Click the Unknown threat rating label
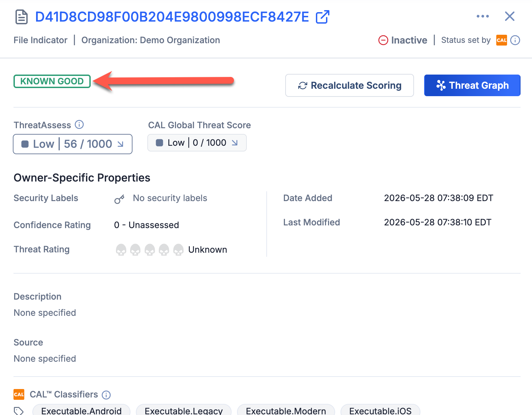Image resolution: width=532 pixels, height=415 pixels. click(x=208, y=250)
